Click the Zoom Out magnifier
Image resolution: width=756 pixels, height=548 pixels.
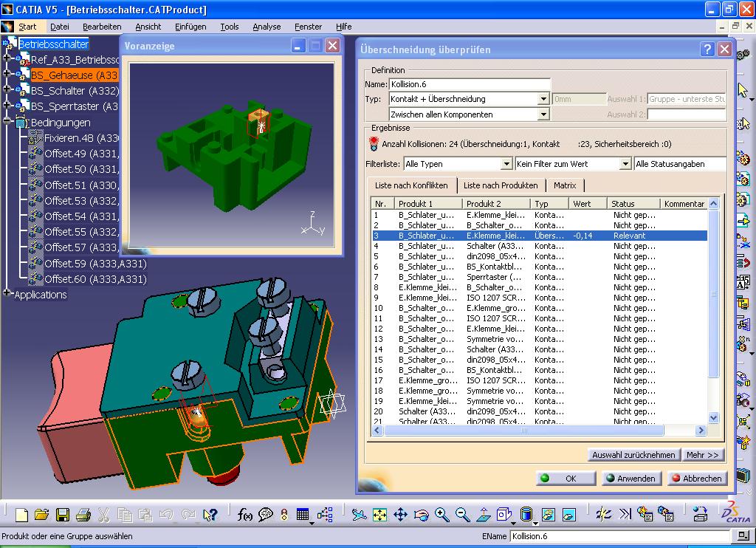(x=462, y=515)
